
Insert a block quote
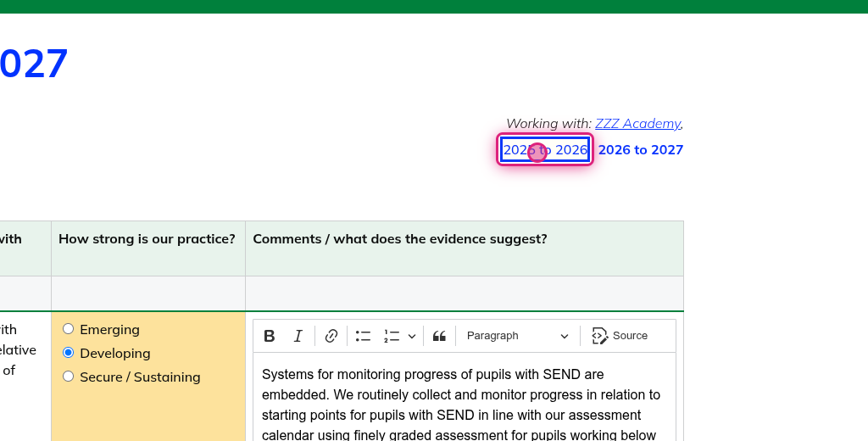[440, 336]
